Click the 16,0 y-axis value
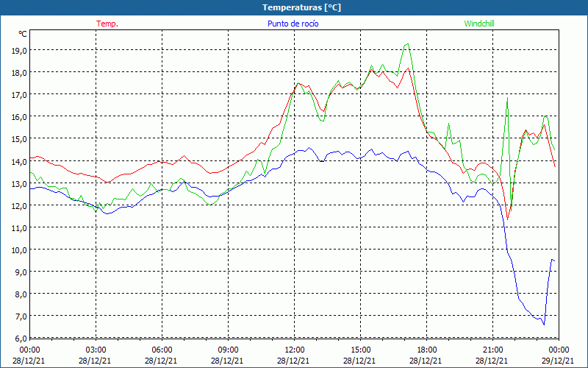This screenshot has height=368, width=588. click(19, 117)
